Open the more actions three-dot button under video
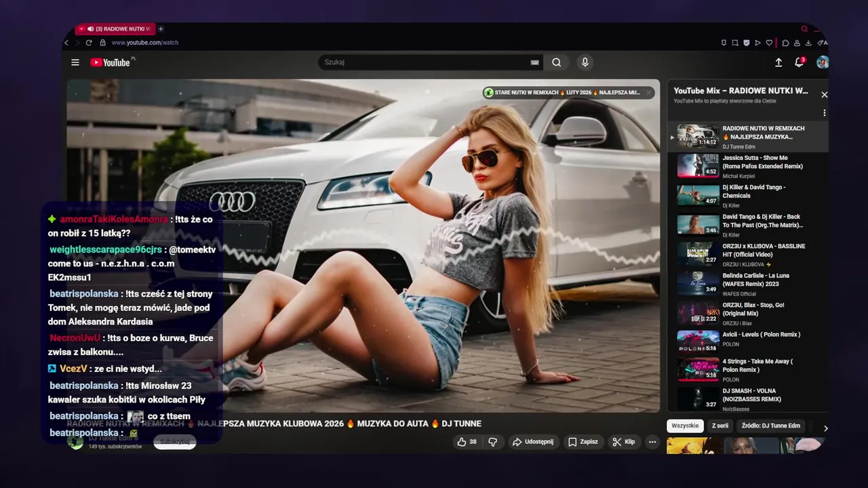 pos(652,441)
